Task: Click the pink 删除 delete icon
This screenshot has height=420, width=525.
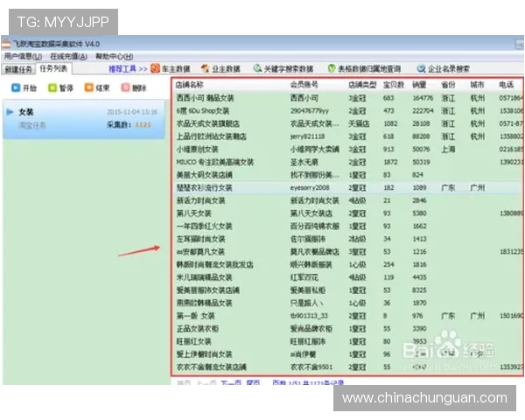Action: pyautogui.click(x=125, y=87)
